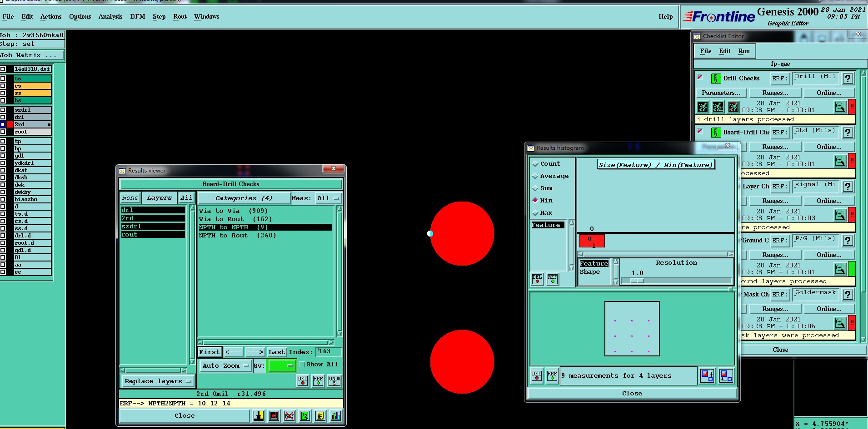Open the Replace layers dropdown
Image resolution: width=868 pixels, height=429 pixels.
(x=158, y=381)
